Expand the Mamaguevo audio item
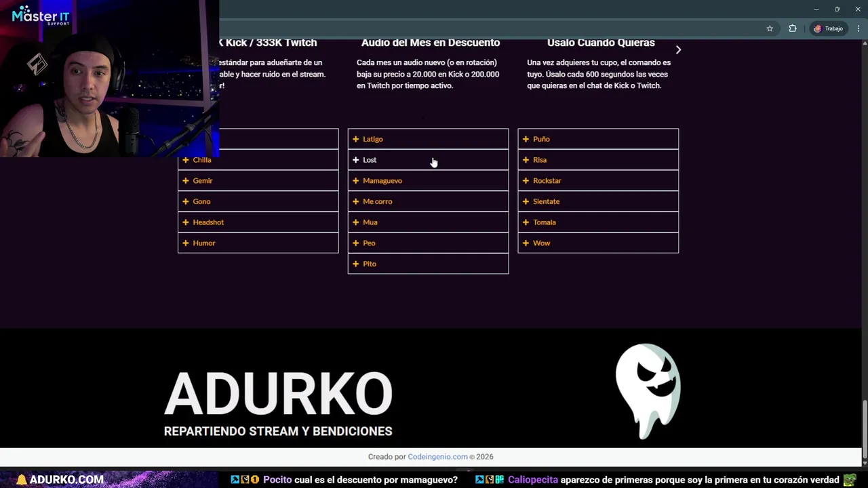 click(428, 181)
